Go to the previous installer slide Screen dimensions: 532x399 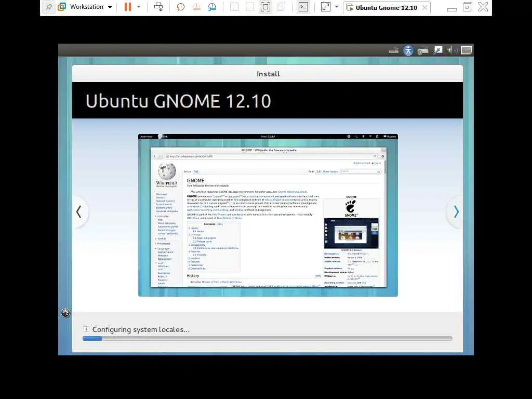point(79,212)
